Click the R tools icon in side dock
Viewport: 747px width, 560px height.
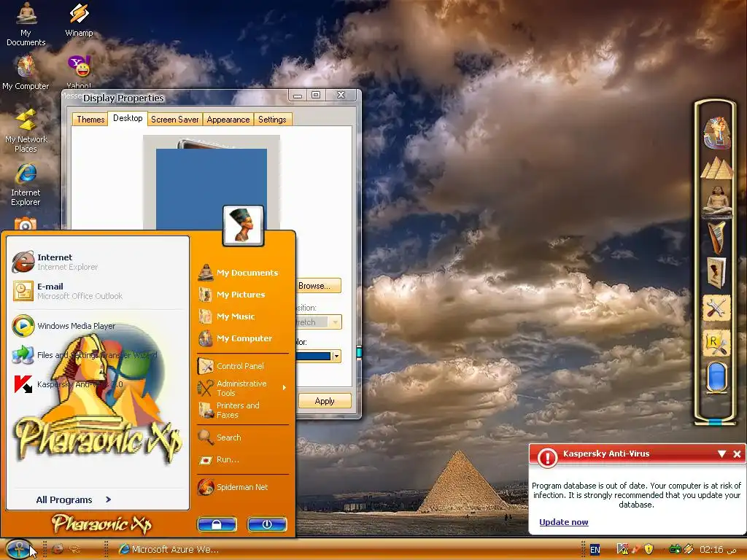click(716, 343)
